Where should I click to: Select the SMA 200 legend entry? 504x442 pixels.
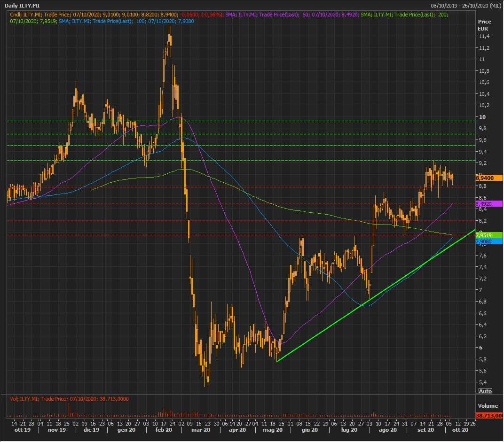click(x=404, y=15)
